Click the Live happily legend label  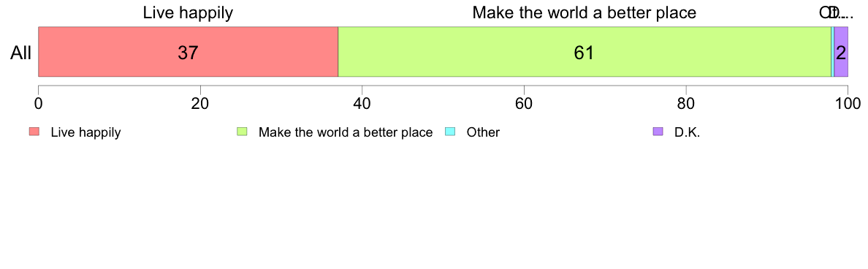coord(85,133)
